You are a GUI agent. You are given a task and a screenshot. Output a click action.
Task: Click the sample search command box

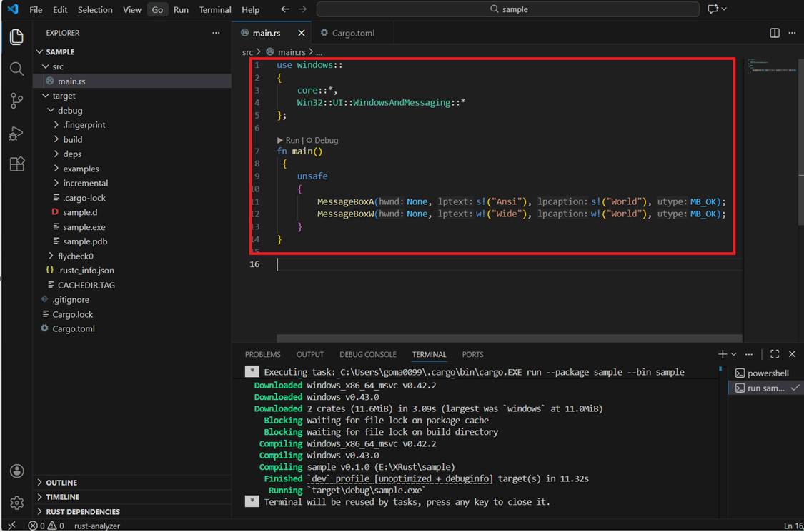pyautogui.click(x=507, y=9)
